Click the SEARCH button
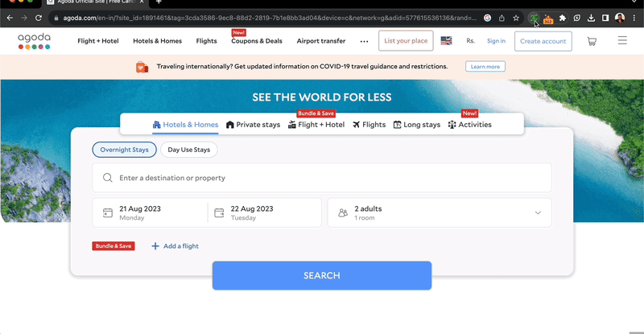Screen dimensions: 644x334 [321, 275]
